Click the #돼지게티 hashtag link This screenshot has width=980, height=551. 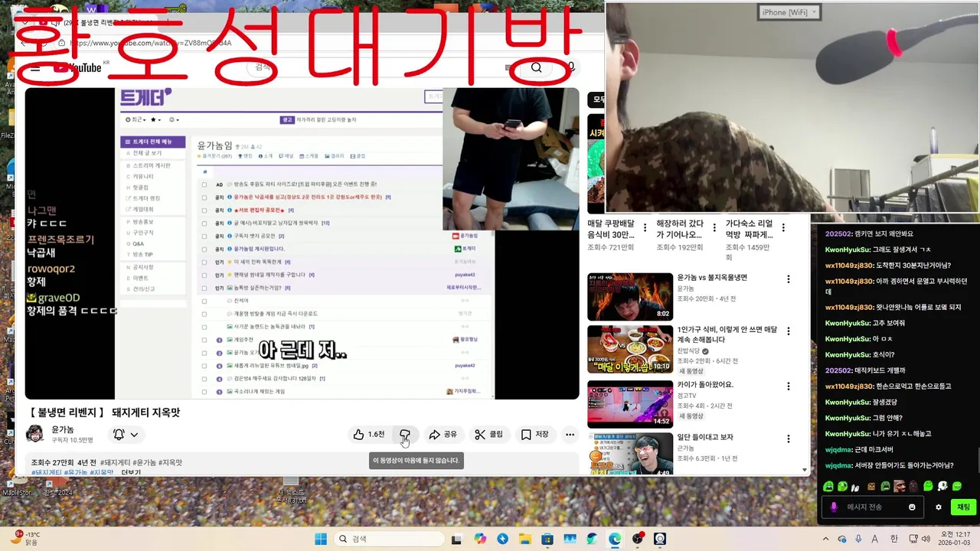pos(115,463)
